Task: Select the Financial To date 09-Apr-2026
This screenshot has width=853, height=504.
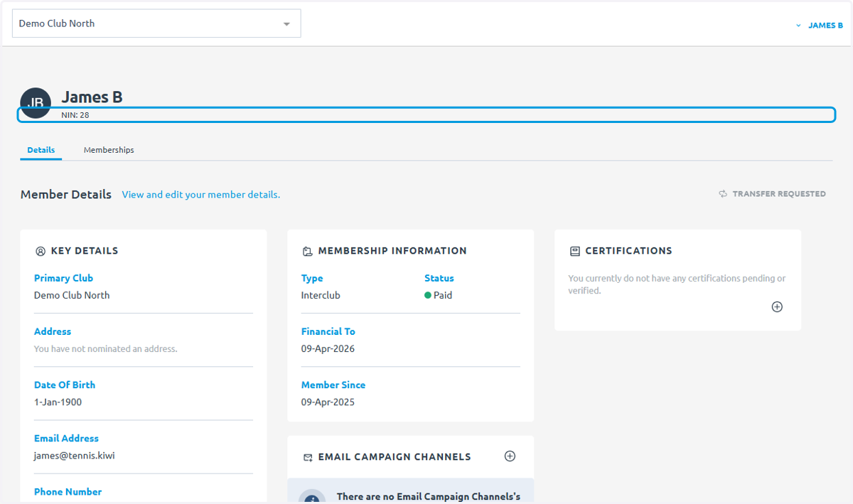Action: click(x=328, y=349)
